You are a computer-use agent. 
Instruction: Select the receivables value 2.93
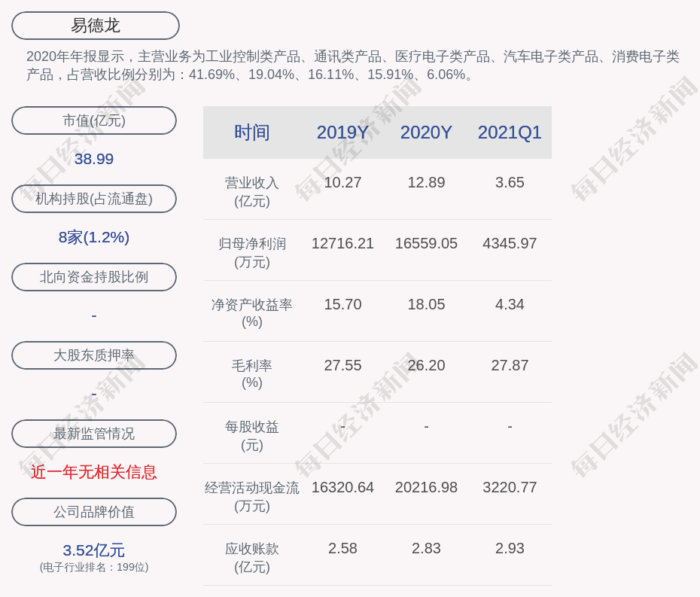point(510,548)
